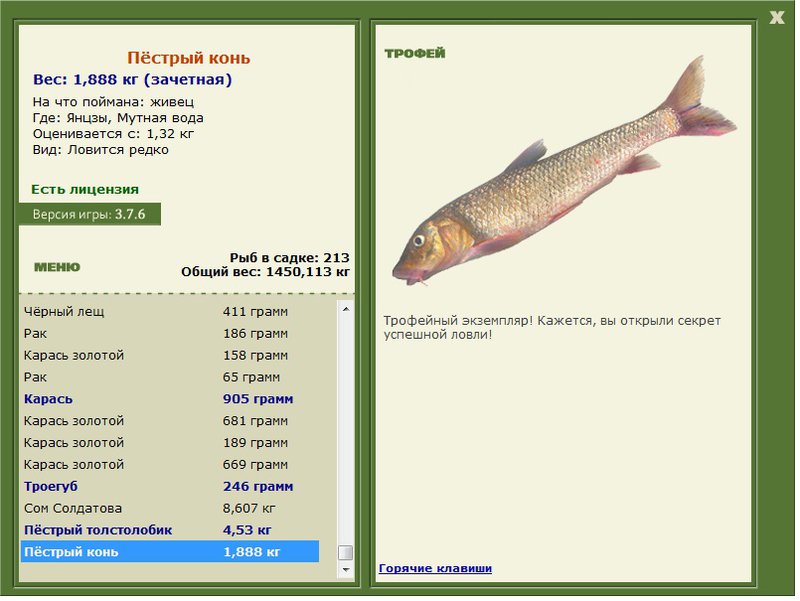800x601 pixels.
Task: Click the Версия игры: 3.7.6 label
Action: point(89,214)
